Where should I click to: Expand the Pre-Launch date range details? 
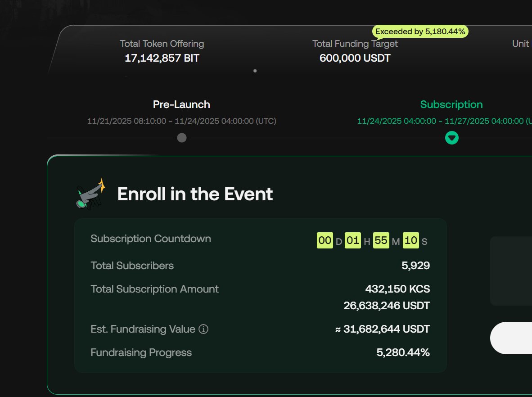point(181,121)
